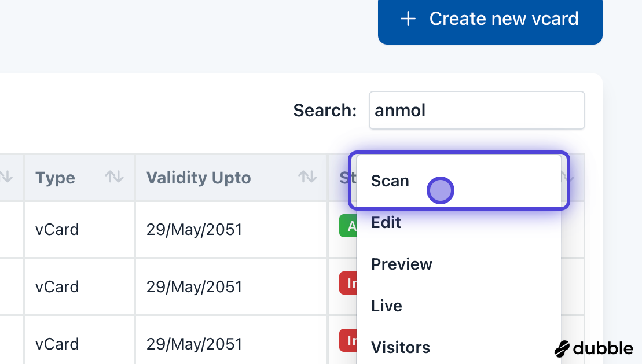Select the Live menu option
The image size is (642, 364).
(x=387, y=306)
